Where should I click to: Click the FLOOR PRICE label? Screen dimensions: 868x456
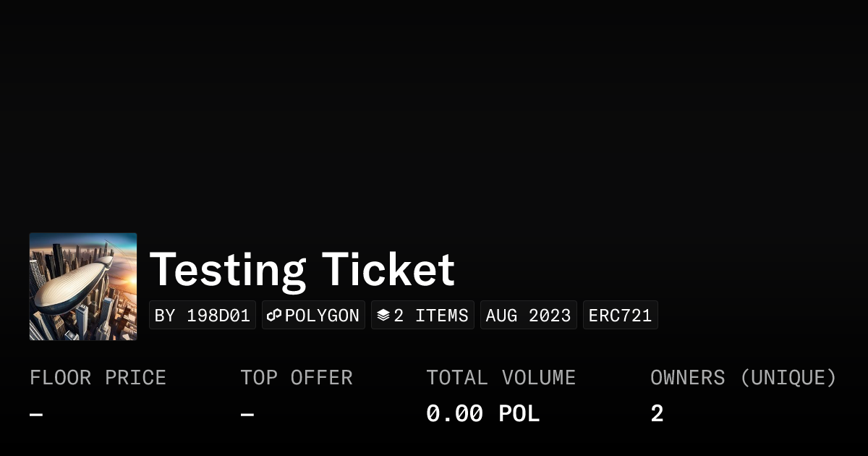point(98,378)
